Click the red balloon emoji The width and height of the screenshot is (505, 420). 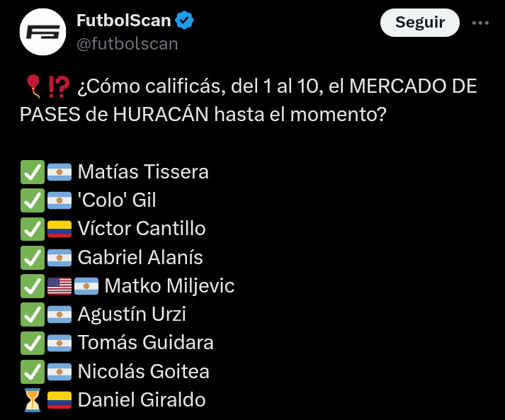33,86
